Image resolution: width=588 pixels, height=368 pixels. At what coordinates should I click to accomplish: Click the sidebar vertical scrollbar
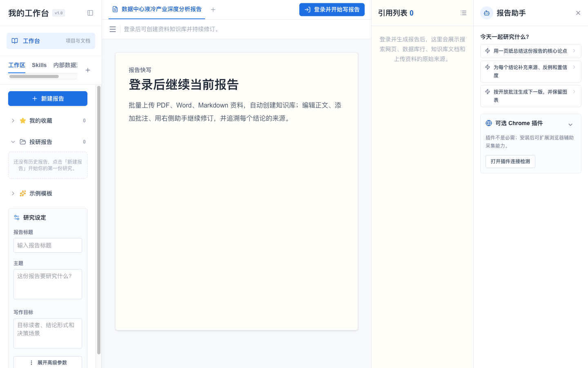click(99, 220)
